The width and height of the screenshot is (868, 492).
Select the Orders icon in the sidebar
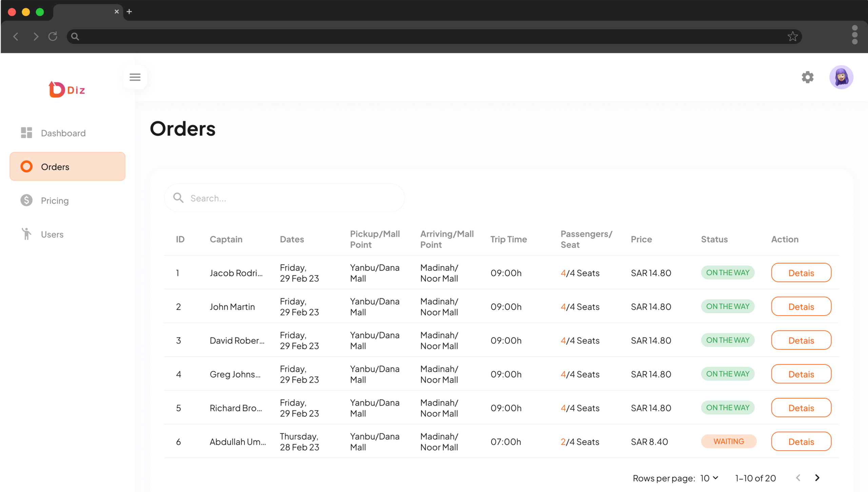[26, 166]
